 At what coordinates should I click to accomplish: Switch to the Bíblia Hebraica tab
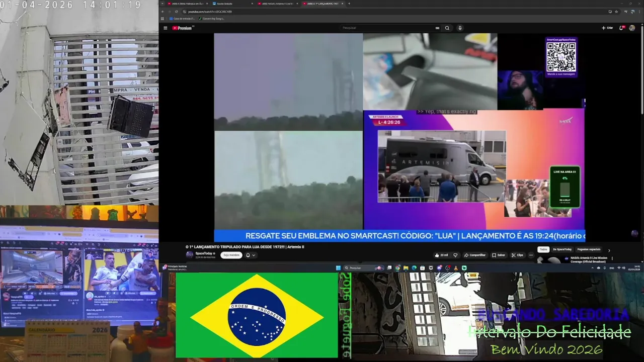(x=188, y=4)
